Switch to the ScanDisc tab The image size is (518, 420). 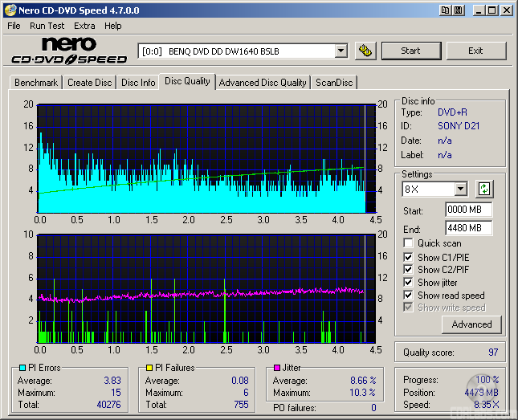334,83
